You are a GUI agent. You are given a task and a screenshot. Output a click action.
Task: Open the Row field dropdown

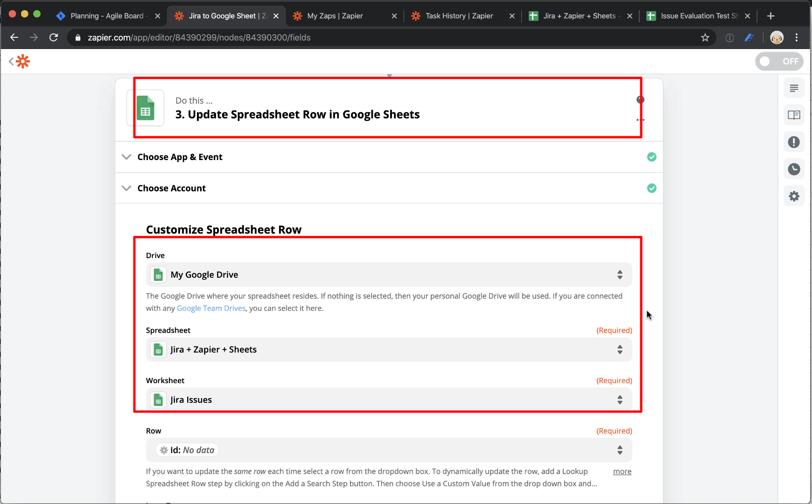click(x=389, y=450)
